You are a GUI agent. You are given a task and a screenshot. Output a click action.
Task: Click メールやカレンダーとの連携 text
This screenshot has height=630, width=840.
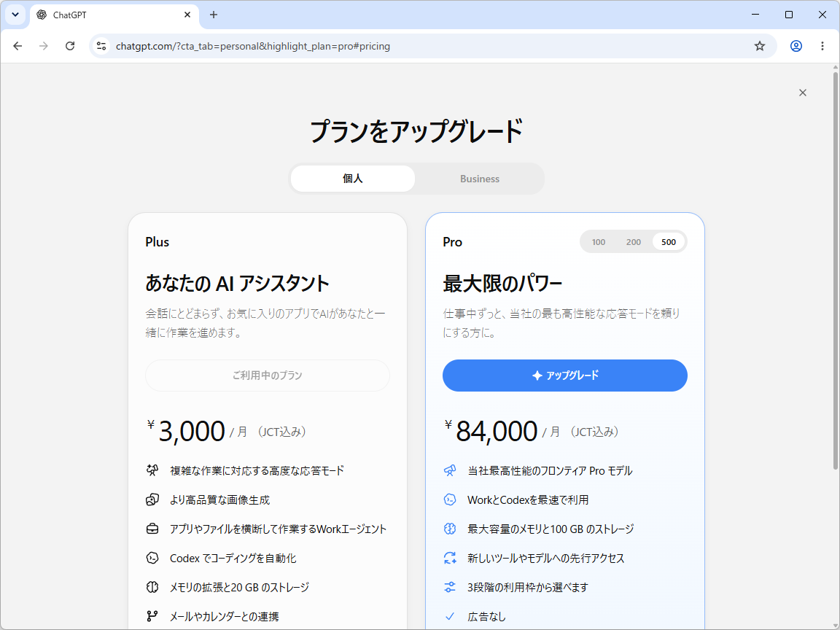(x=224, y=617)
